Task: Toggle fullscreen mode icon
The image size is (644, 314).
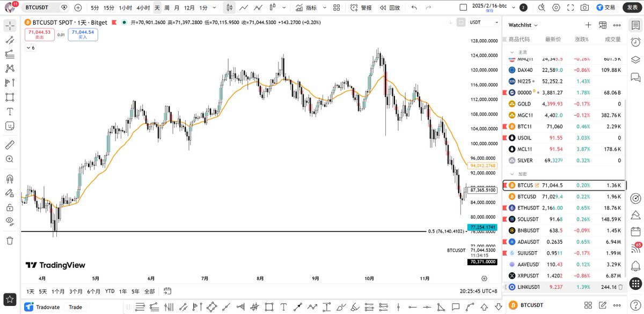Action: click(x=570, y=8)
